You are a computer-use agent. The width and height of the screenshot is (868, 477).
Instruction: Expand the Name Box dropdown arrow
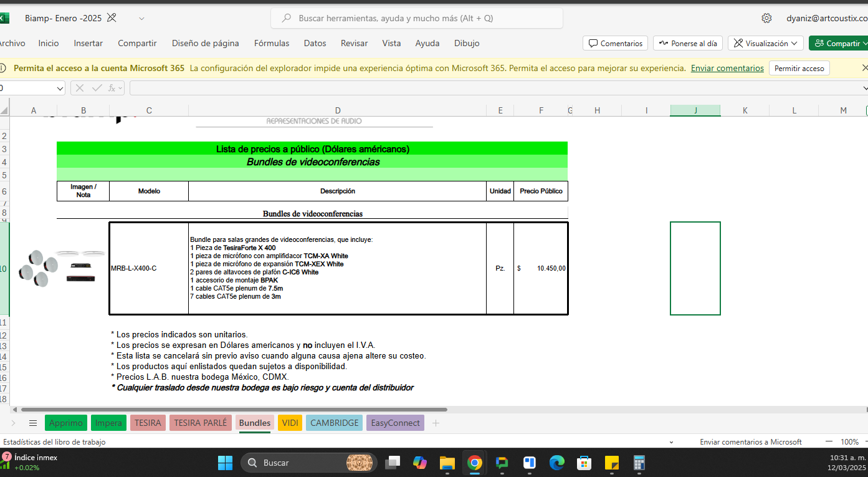tap(59, 89)
